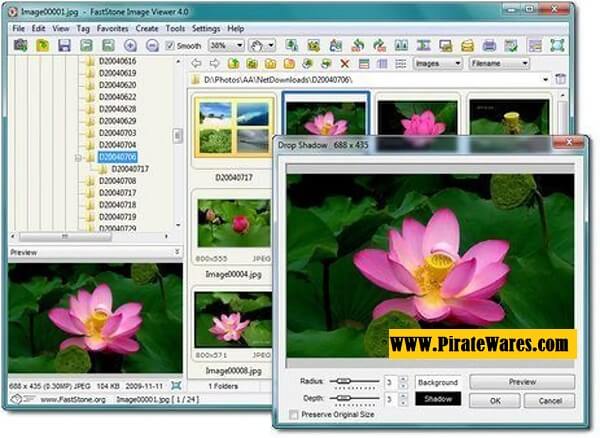Open the 38% zoom level dropdown
The width and height of the screenshot is (600, 438).
click(225, 46)
